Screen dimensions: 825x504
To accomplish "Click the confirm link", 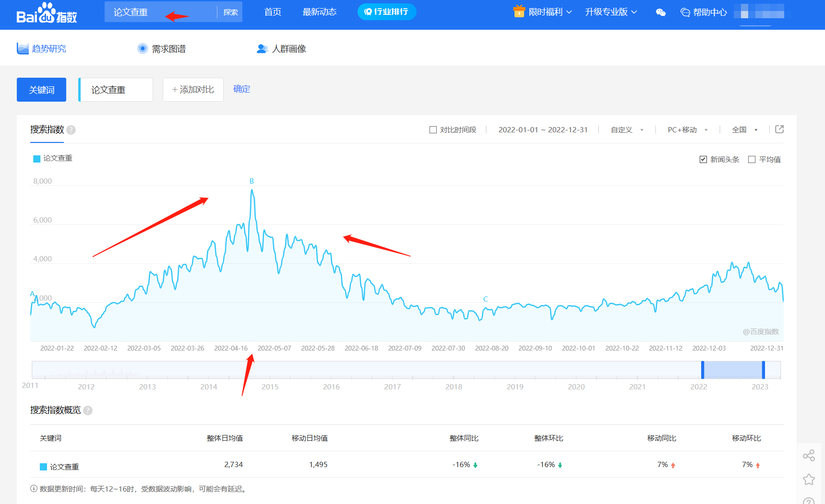I will 242,89.
